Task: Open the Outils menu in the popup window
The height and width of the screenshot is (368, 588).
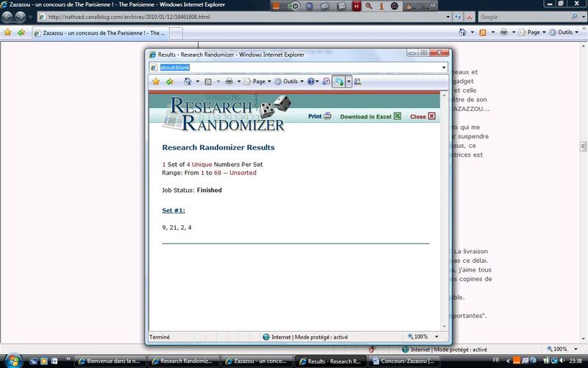Action: point(289,82)
